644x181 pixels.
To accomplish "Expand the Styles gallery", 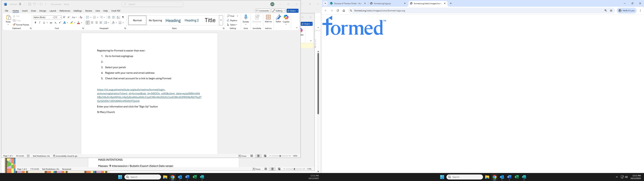I will 221,20.
